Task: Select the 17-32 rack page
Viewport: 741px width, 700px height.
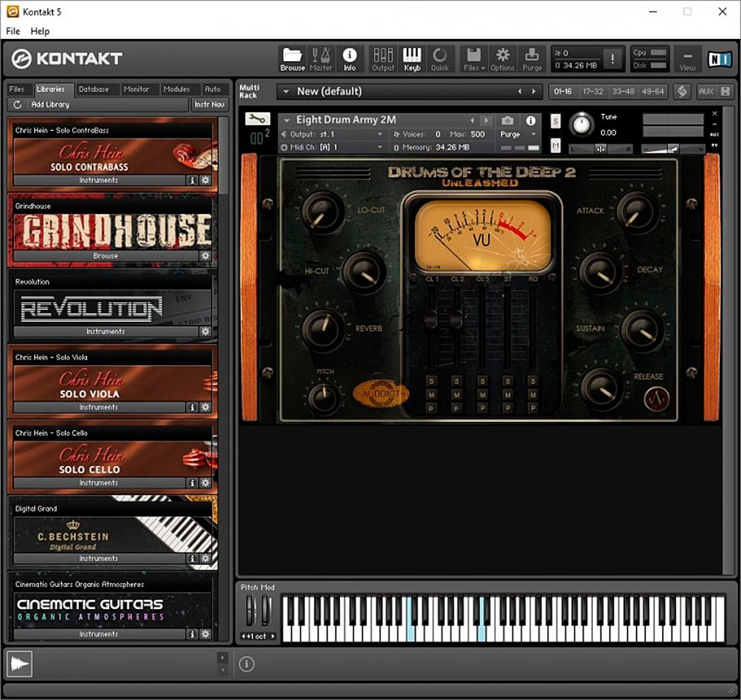Action: click(593, 91)
